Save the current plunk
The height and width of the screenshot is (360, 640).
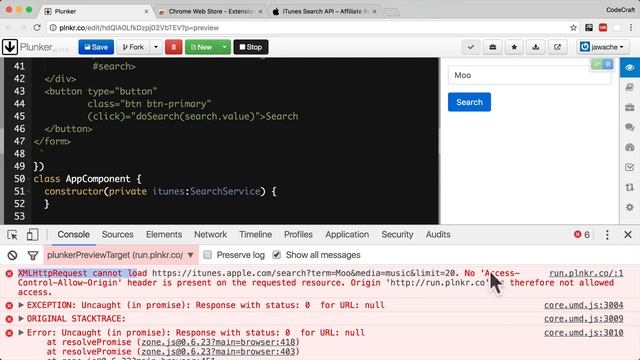pyautogui.click(x=96, y=47)
